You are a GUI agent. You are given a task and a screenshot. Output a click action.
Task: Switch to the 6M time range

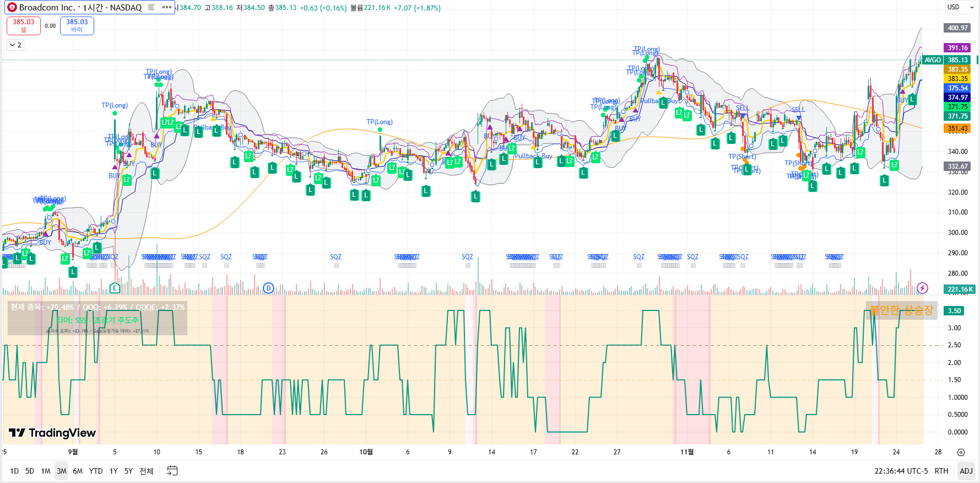78,471
